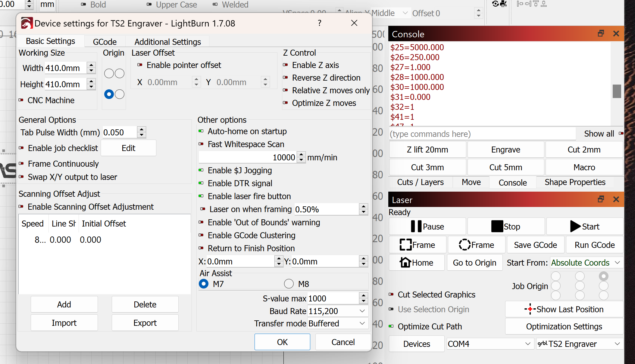The height and width of the screenshot is (364, 635).
Task: Open the TS2 Engraver device dropdown
Action: coord(580,344)
